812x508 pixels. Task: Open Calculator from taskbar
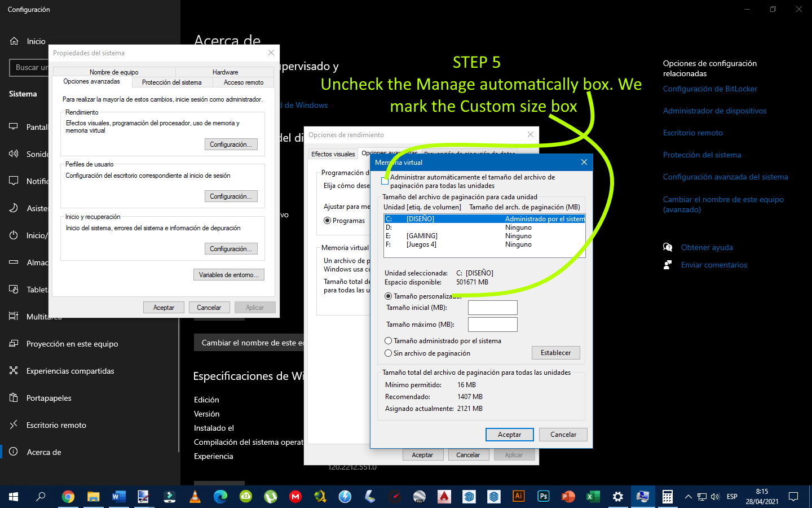click(x=667, y=497)
